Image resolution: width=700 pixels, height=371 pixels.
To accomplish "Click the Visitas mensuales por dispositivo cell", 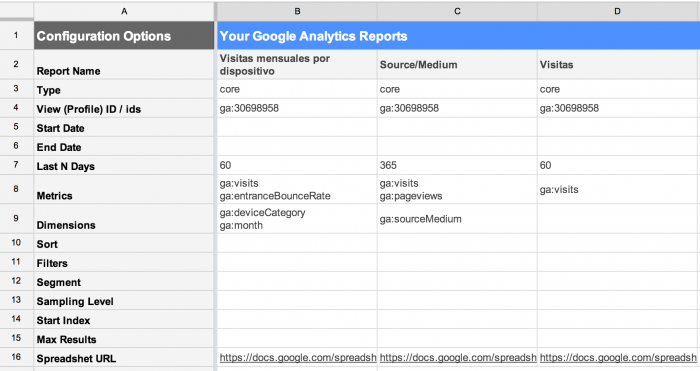I will [x=297, y=65].
